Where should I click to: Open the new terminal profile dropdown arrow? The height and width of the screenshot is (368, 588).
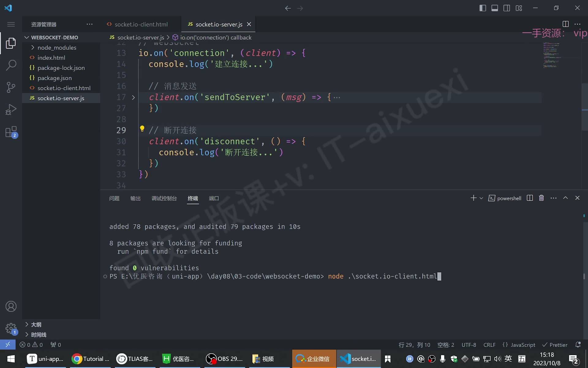click(481, 198)
